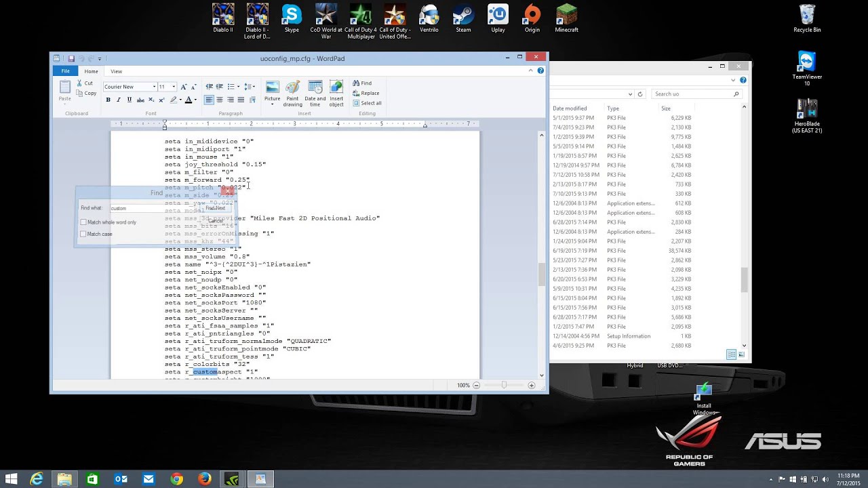The height and width of the screenshot is (488, 868).
Task: Align text left
Action: point(209,100)
